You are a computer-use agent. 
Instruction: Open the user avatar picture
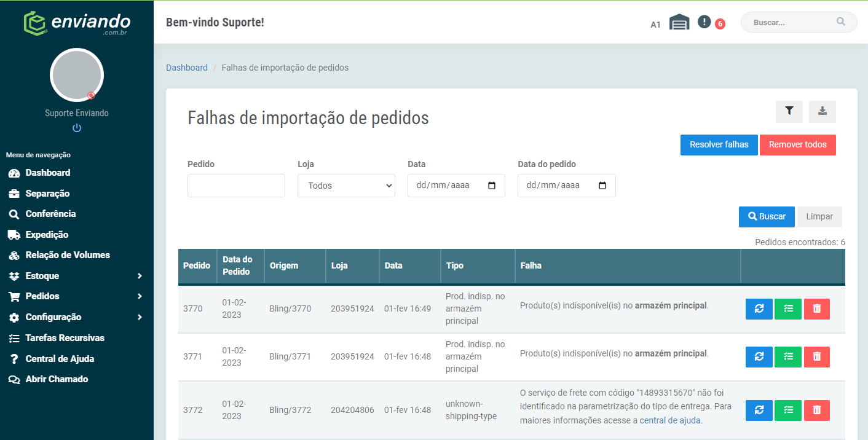pos(77,75)
